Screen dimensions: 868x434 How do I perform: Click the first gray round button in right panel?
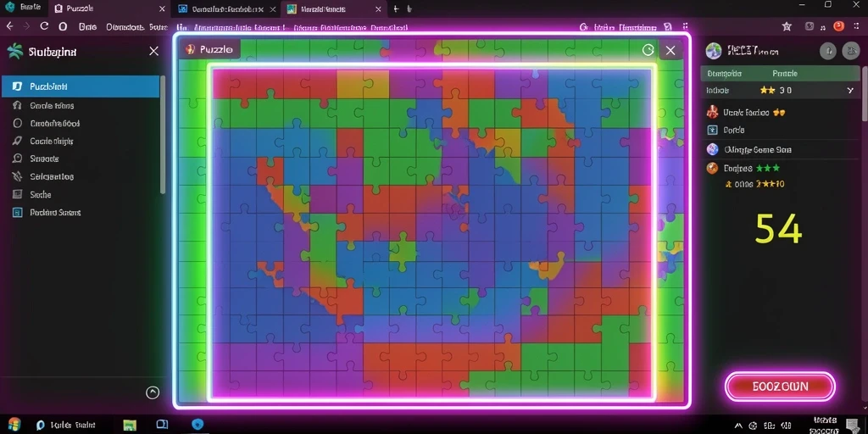827,51
